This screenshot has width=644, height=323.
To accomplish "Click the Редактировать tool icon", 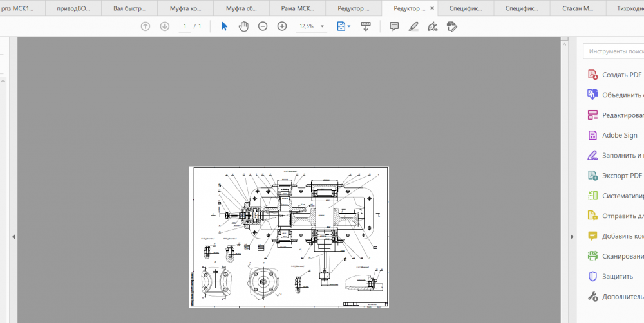I will pos(592,115).
